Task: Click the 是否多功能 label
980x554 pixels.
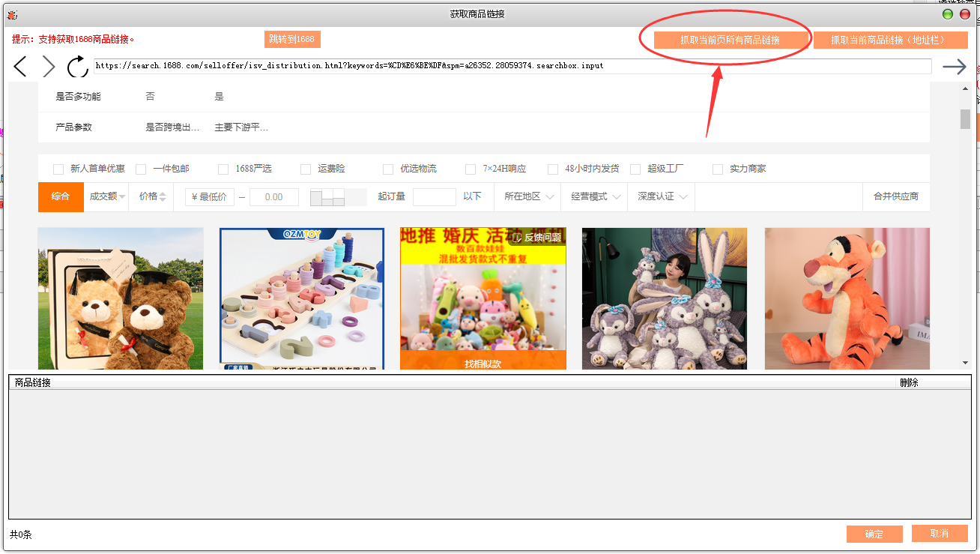Action: click(x=78, y=97)
